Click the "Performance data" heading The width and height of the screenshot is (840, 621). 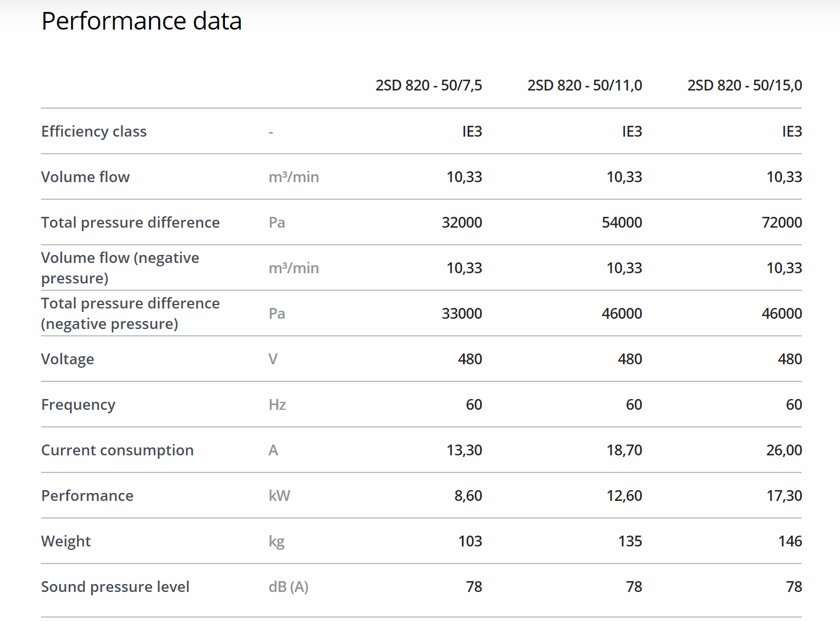142,22
